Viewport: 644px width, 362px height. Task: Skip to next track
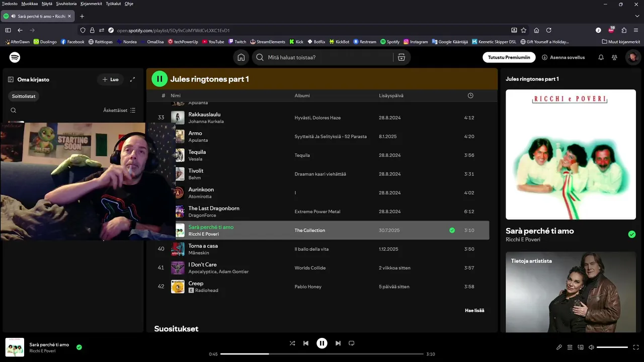(x=338, y=343)
